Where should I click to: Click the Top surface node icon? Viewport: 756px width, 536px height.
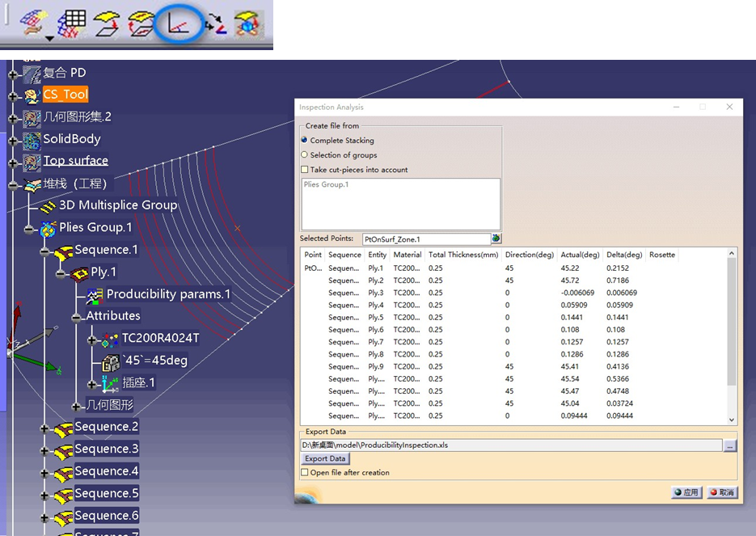tap(32, 162)
